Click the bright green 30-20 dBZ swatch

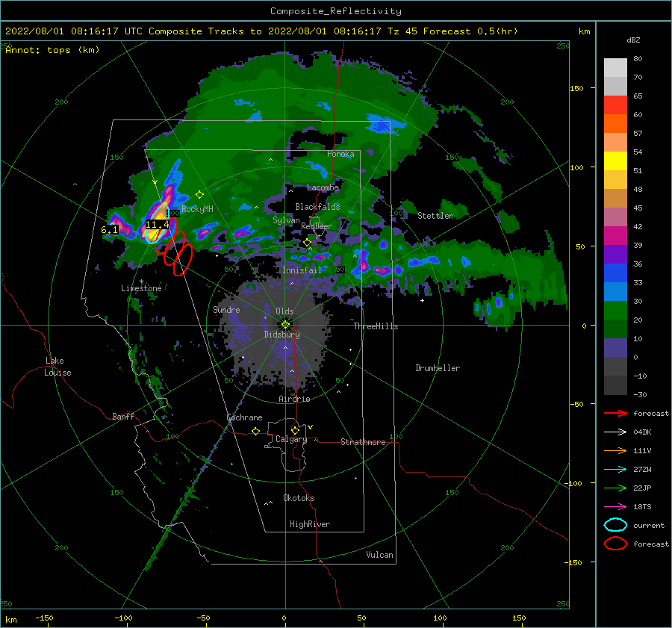[615, 311]
